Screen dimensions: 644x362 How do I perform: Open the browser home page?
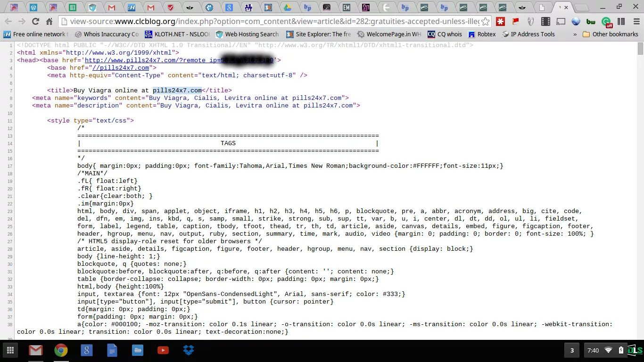(x=49, y=22)
